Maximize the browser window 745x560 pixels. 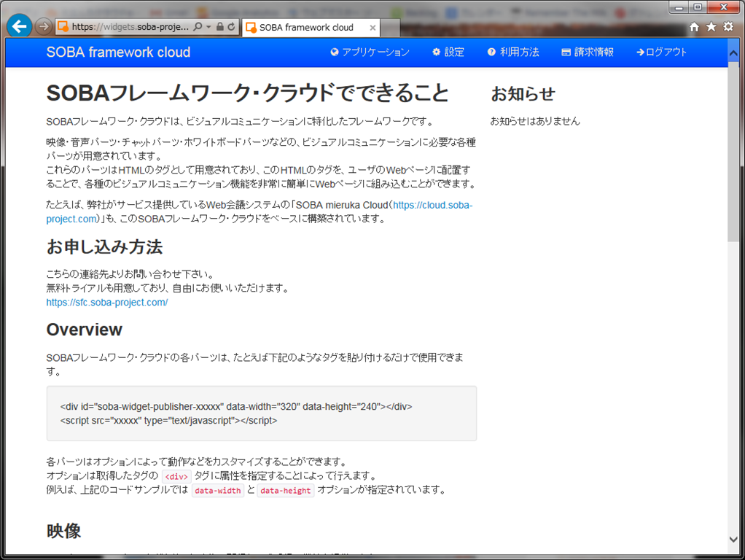tap(698, 7)
